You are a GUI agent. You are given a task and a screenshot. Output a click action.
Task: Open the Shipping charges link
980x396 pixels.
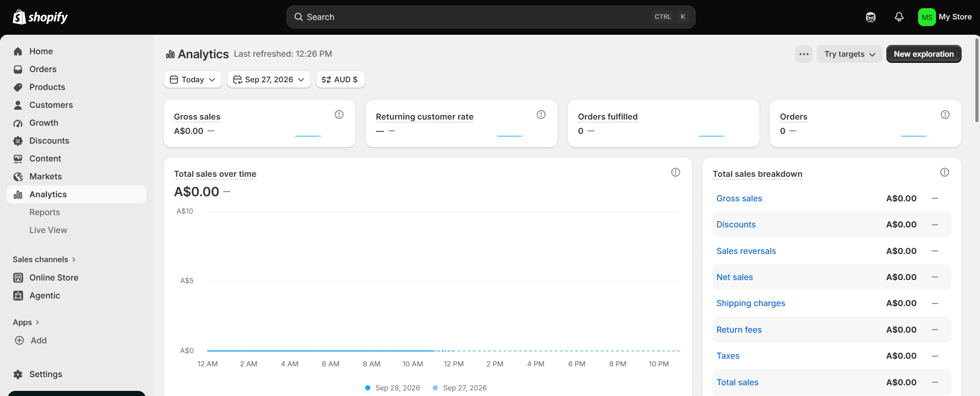pos(751,303)
